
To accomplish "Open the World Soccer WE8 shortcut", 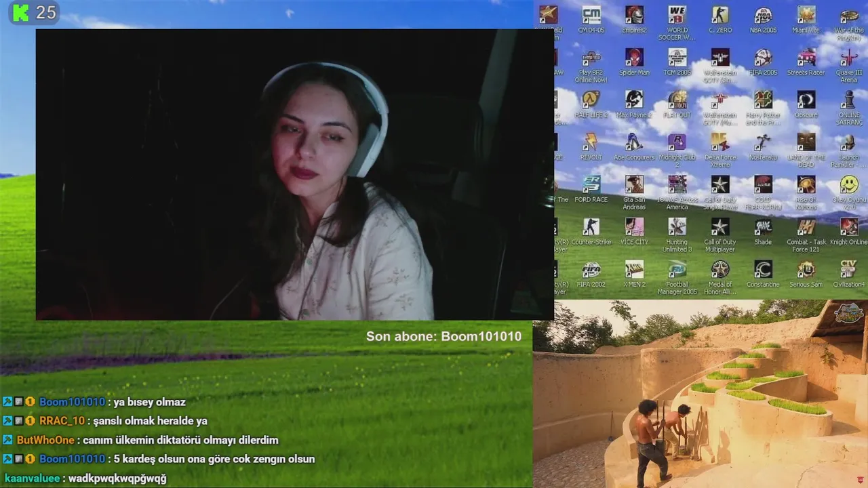I will 677,24.
